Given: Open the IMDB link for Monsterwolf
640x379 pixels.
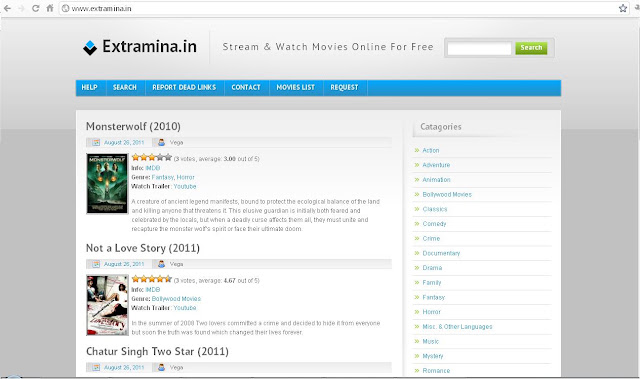Looking at the screenshot, I should (153, 168).
